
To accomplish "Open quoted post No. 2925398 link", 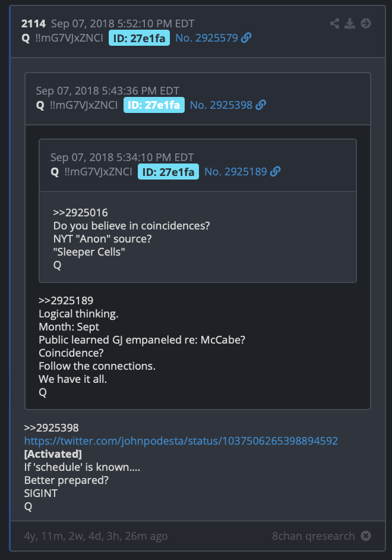I will pyautogui.click(x=221, y=105).
